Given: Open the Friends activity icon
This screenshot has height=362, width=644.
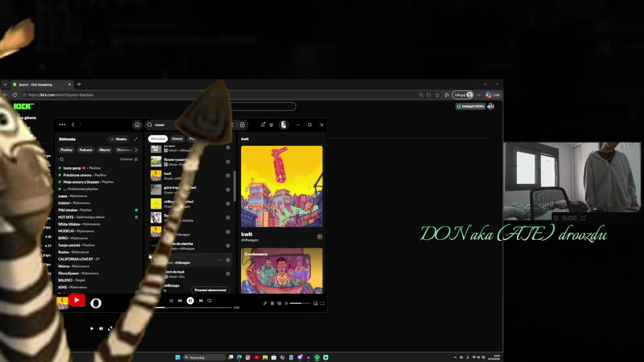Looking at the screenshot, I should click(x=271, y=125).
